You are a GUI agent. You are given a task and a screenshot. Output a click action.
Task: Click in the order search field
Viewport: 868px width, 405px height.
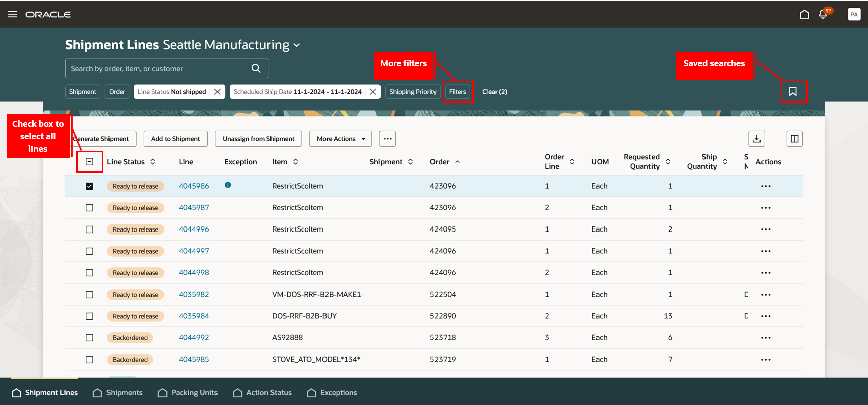[156, 68]
